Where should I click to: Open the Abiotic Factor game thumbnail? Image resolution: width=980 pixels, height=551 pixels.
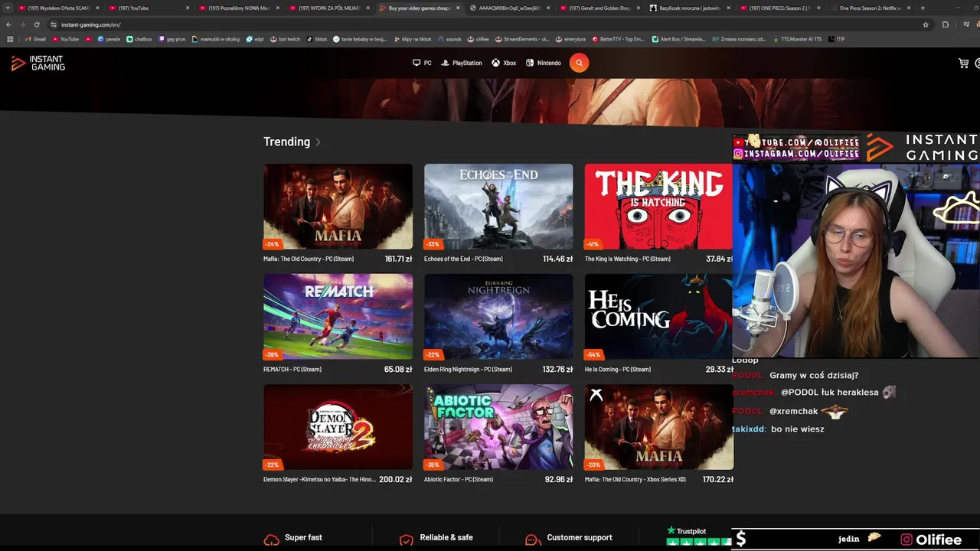pos(498,426)
